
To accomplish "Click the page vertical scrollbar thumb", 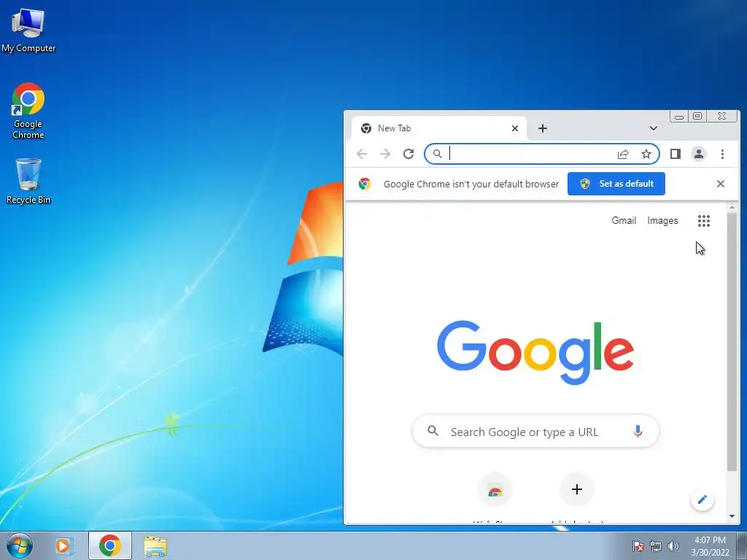I will tap(732, 342).
